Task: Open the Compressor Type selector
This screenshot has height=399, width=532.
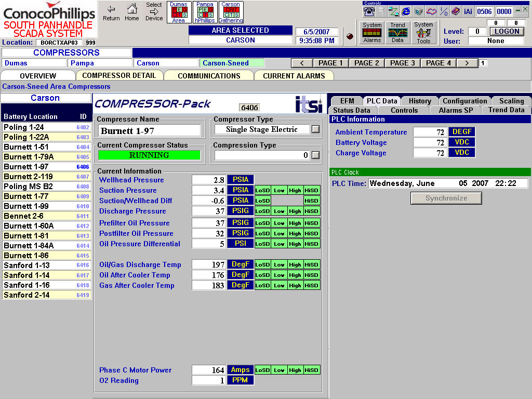Action: 315,129
